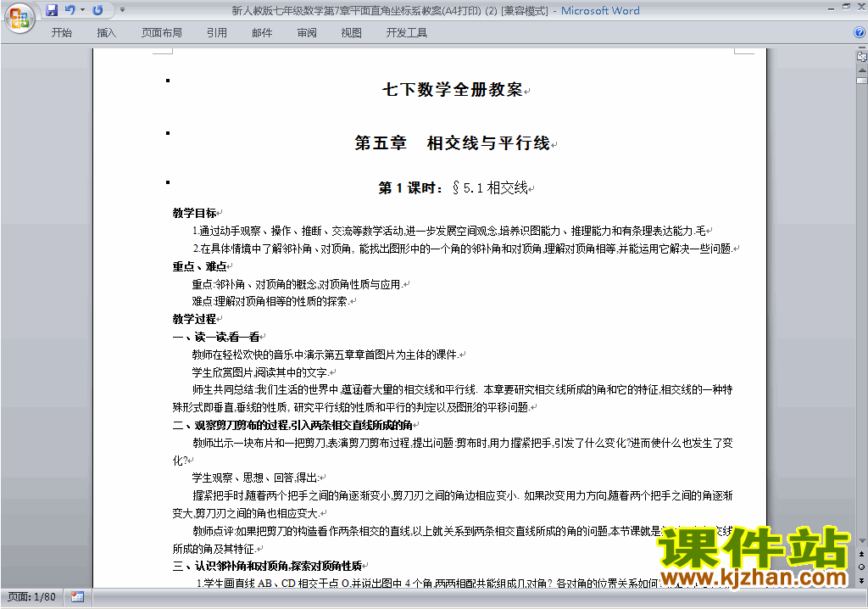Click the line starting 2.在具体情境中了解邻补角
The height and width of the screenshot is (609, 868).
click(463, 249)
